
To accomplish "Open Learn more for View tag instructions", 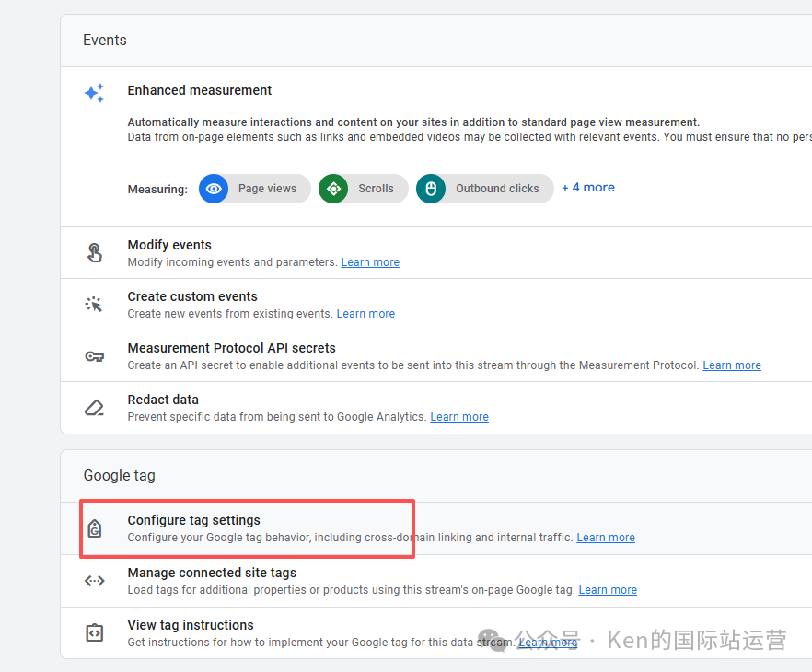I will tap(548, 642).
